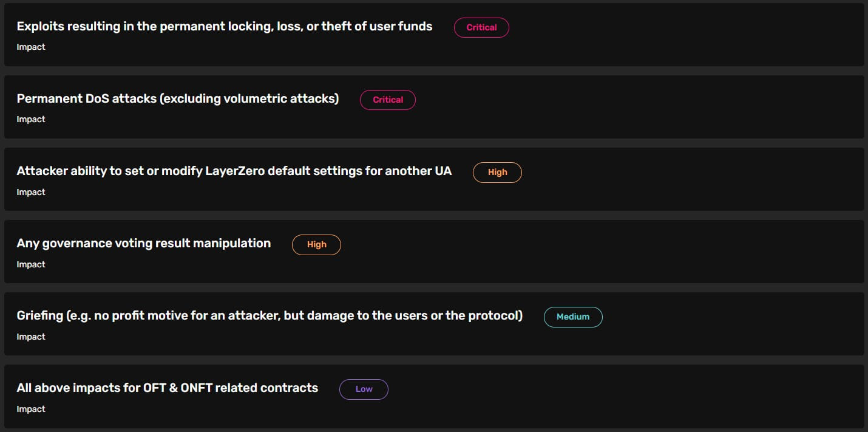Select the High badge beside LayerZero default settings
Viewport: 868px width, 432px height.
pyautogui.click(x=497, y=172)
